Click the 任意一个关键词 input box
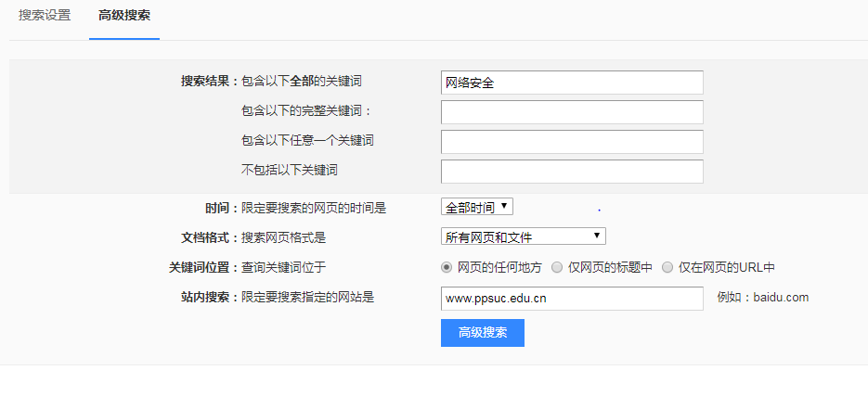 click(x=572, y=142)
